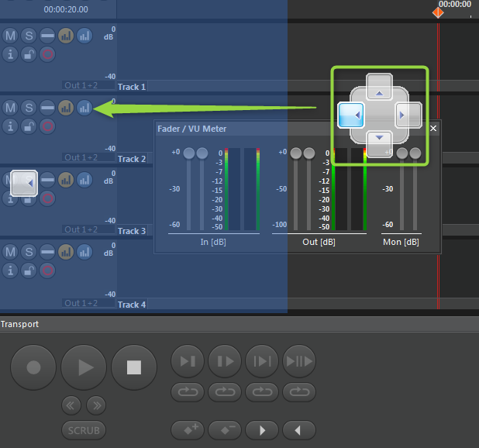This screenshot has width=479, height=448.
Task: Open Track 4 output selector Out 1+2
Action: 81,303
